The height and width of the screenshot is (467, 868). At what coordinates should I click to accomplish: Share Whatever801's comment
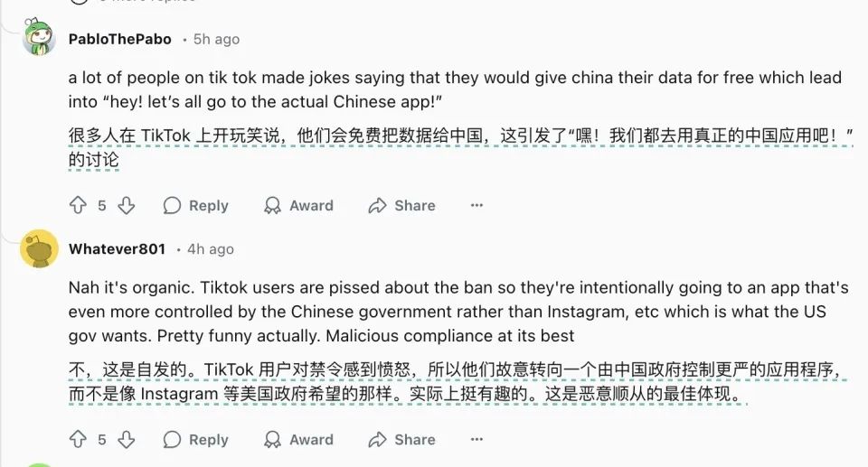401,440
